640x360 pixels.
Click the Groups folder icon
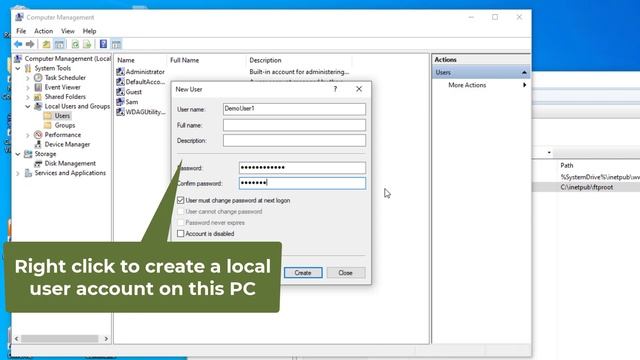(48, 125)
